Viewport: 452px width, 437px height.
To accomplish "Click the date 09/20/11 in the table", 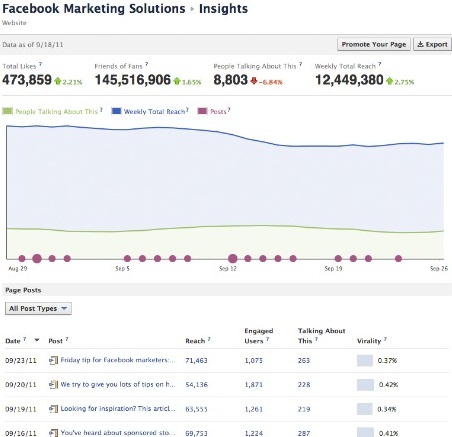I will (x=21, y=385).
